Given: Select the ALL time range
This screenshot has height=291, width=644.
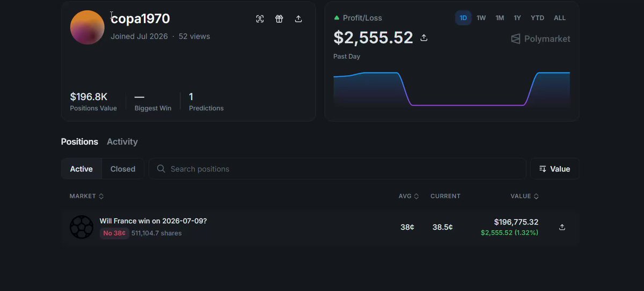Looking at the screenshot, I should (560, 18).
